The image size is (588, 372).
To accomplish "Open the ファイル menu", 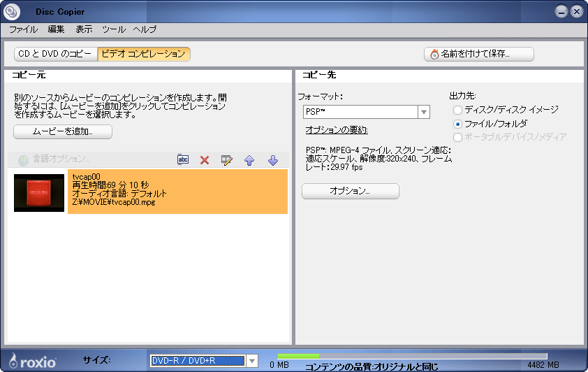I will [23, 29].
